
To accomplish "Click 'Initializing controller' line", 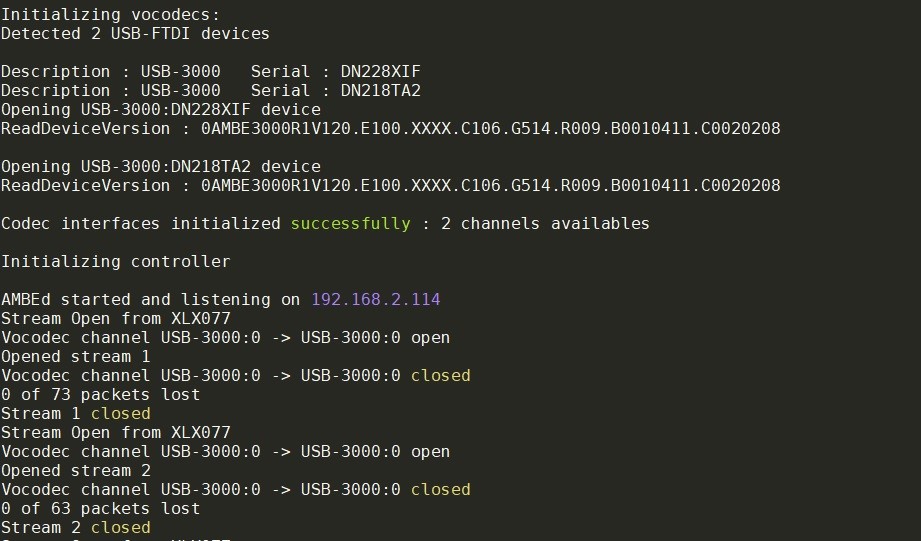I will click(116, 262).
